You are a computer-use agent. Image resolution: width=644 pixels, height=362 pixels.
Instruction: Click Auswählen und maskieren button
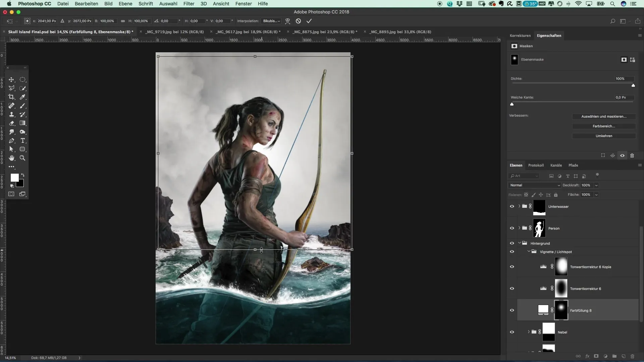[604, 116]
